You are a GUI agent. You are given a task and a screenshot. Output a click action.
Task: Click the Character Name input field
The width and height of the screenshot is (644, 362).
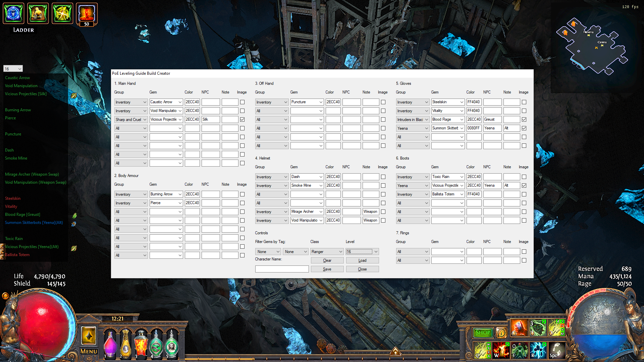(282, 269)
